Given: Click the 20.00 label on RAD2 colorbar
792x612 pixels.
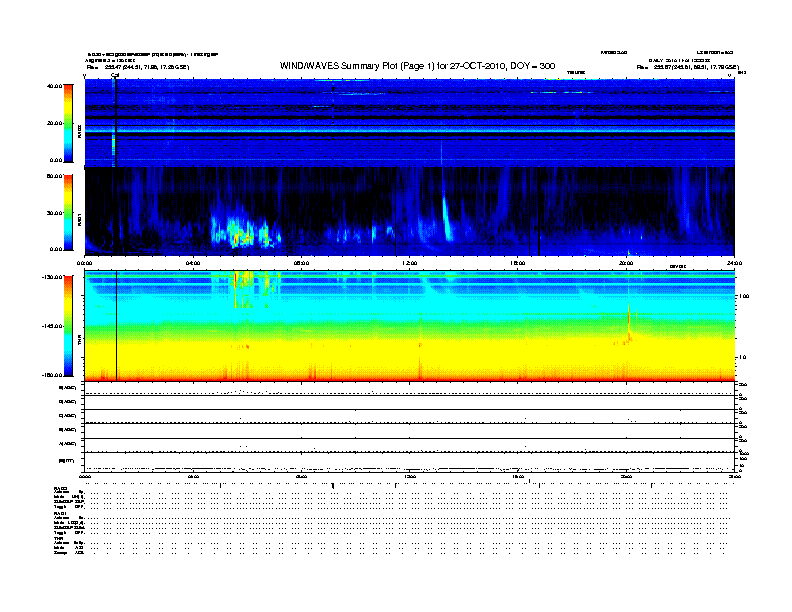Looking at the screenshot, I should (x=54, y=123).
